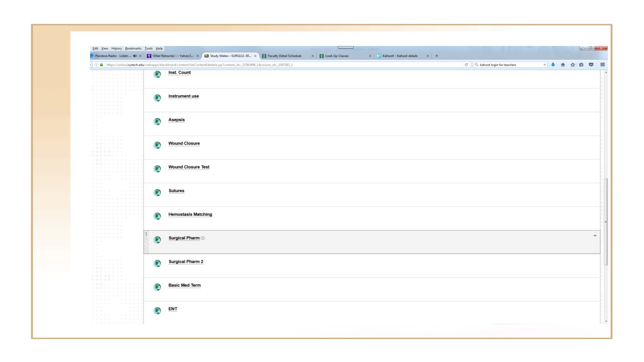The width and height of the screenshot is (644, 362).
Task: Bookmark this page with the star icon
Action: pyautogui.click(x=573, y=65)
